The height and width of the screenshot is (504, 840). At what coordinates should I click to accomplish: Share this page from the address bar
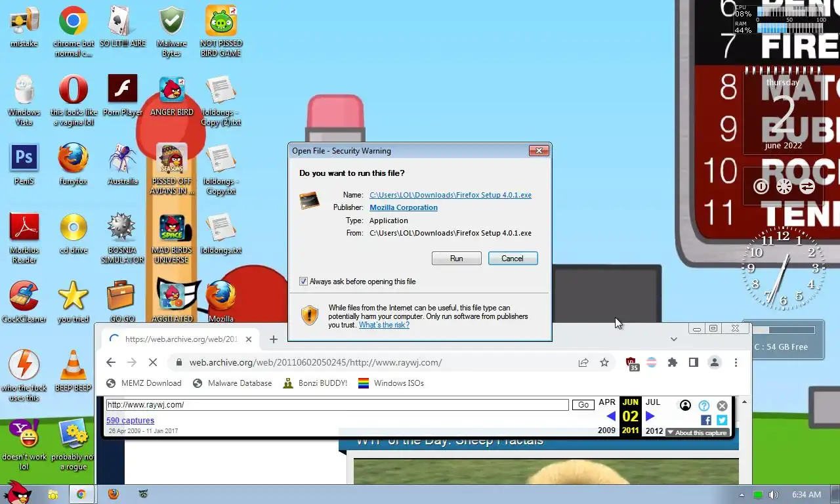(x=583, y=362)
